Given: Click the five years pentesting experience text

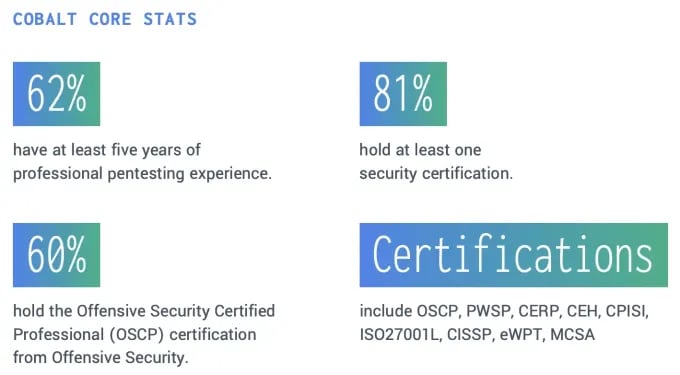Looking at the screenshot, I should point(142,162).
